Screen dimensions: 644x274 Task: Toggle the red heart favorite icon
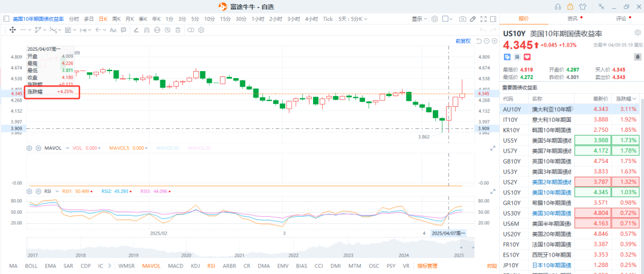click(527, 57)
